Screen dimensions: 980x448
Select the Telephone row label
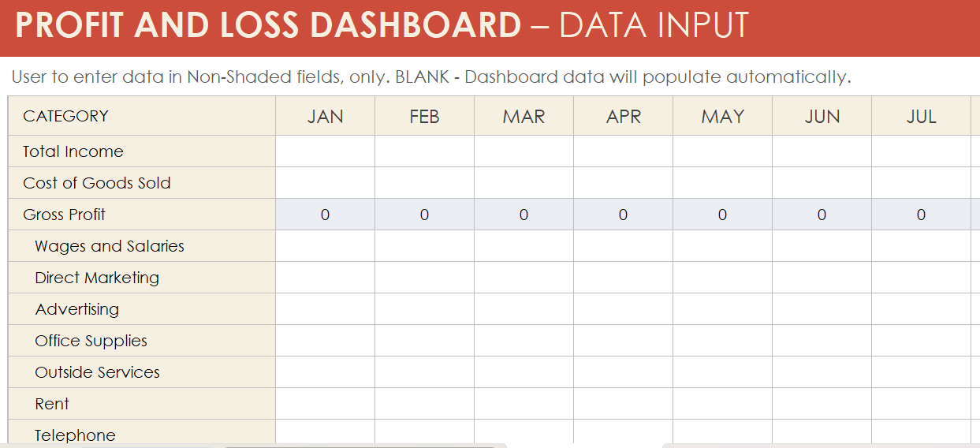[x=75, y=435]
